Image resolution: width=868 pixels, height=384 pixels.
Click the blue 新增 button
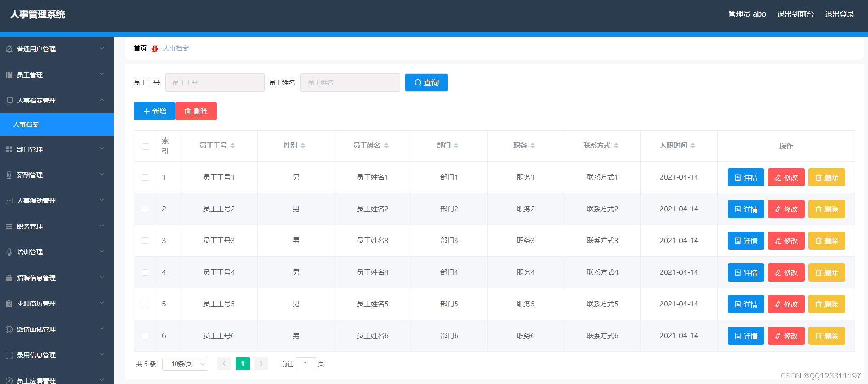[154, 111]
